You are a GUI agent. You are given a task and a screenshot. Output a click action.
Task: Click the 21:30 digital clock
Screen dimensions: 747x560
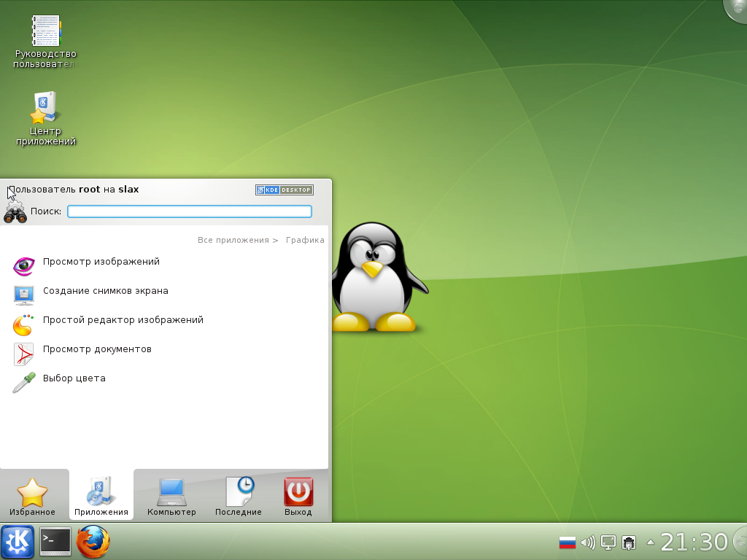(x=694, y=542)
